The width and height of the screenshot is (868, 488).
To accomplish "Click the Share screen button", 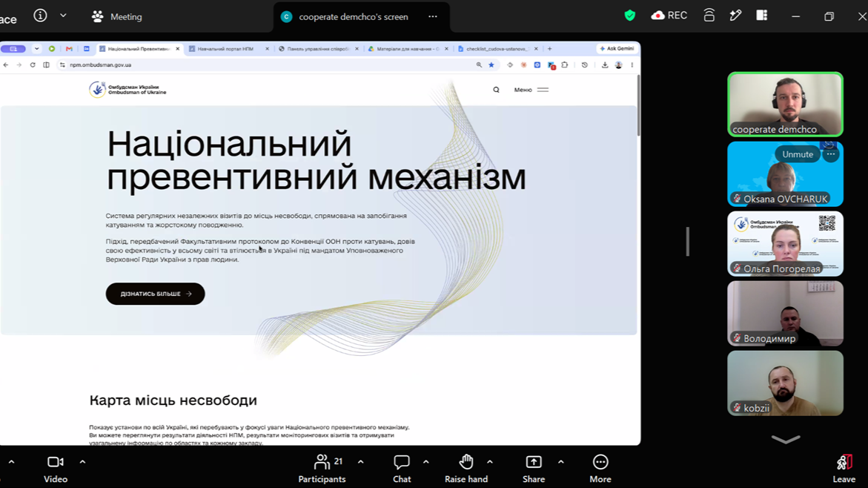I will coord(534,469).
